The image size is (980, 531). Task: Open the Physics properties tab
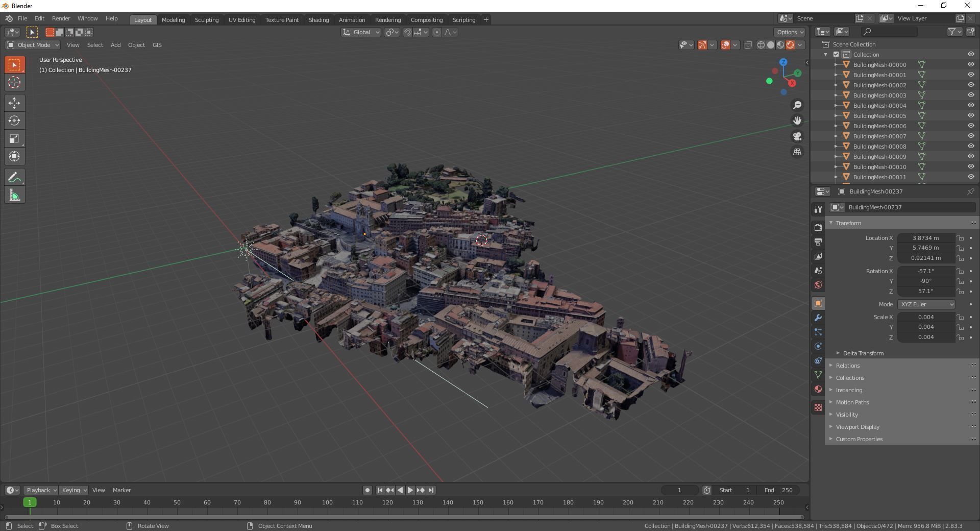(x=818, y=346)
